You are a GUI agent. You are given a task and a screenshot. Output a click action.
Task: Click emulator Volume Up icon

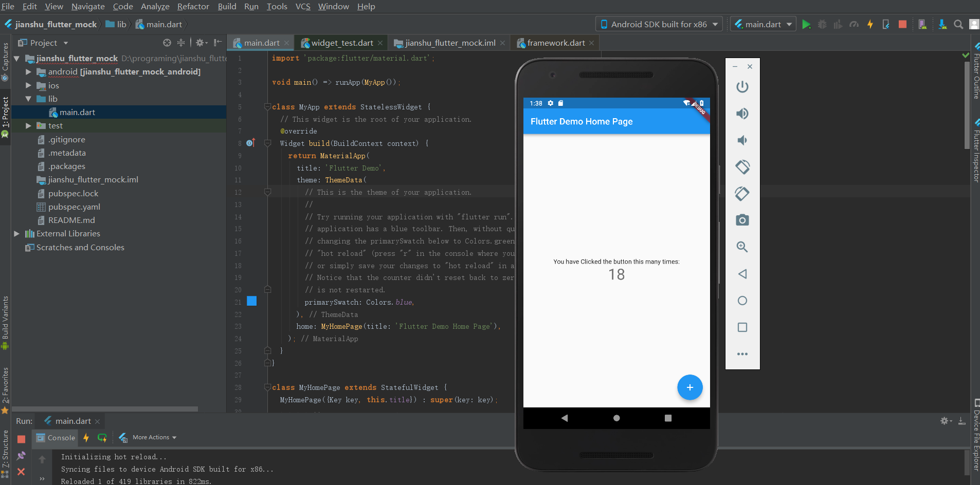tap(742, 114)
